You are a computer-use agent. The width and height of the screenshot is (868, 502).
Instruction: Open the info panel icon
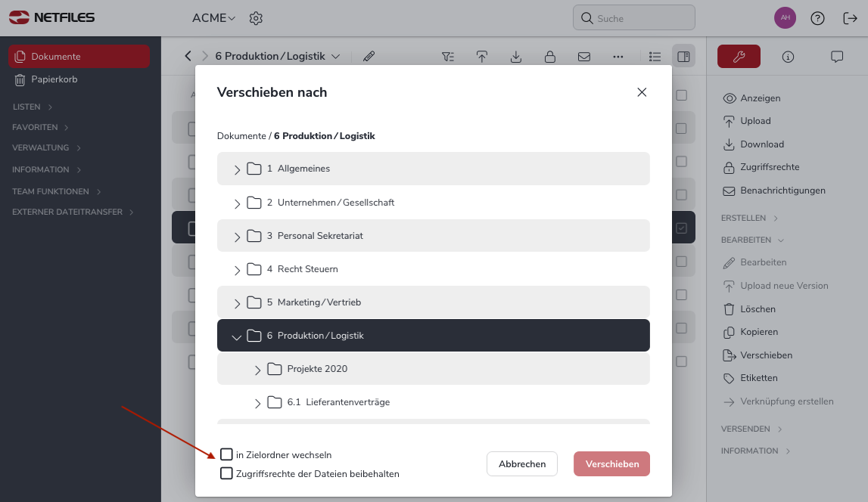(x=788, y=57)
